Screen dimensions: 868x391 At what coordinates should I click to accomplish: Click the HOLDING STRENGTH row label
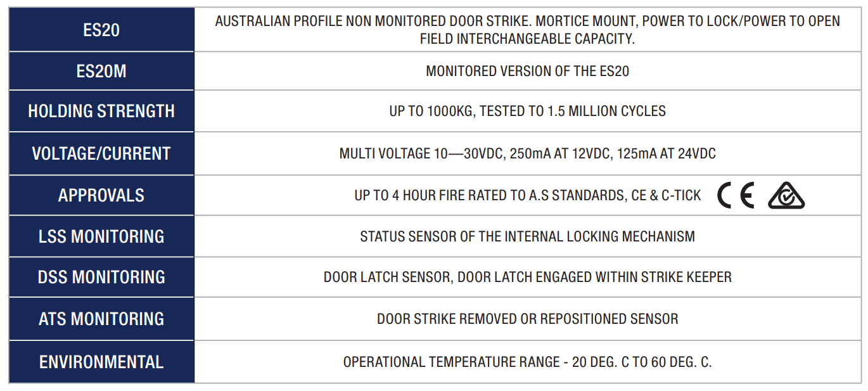pyautogui.click(x=101, y=112)
